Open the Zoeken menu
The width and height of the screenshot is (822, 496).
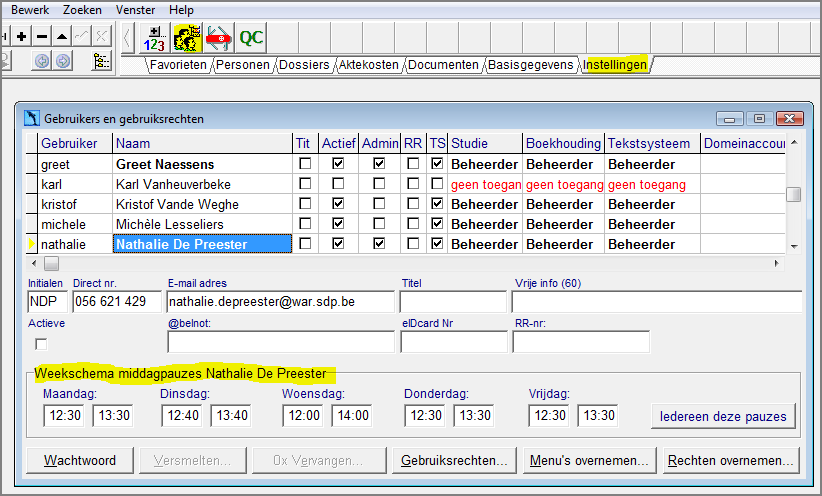tap(82, 10)
